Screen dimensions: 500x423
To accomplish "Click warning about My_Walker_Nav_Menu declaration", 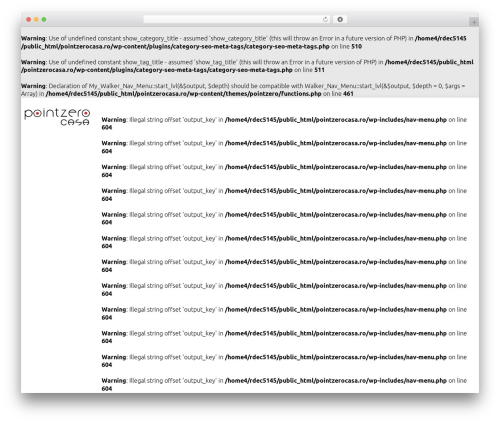I will coord(243,90).
